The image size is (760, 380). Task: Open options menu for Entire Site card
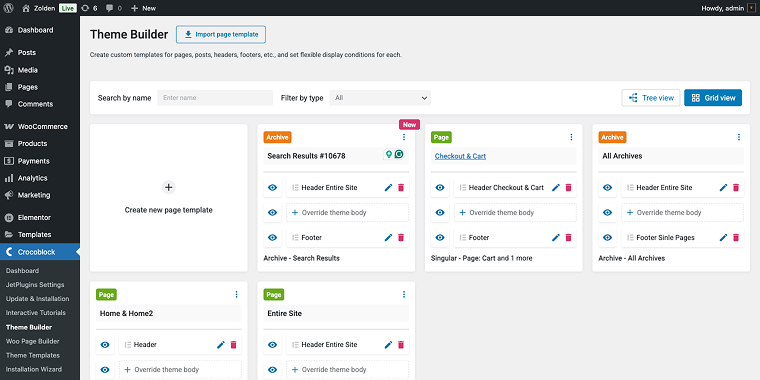coord(404,294)
